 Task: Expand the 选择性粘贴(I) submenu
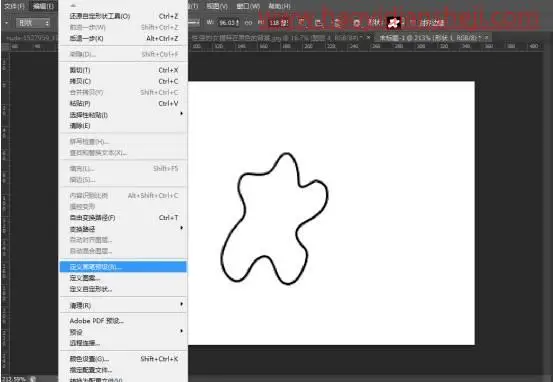(x=123, y=115)
